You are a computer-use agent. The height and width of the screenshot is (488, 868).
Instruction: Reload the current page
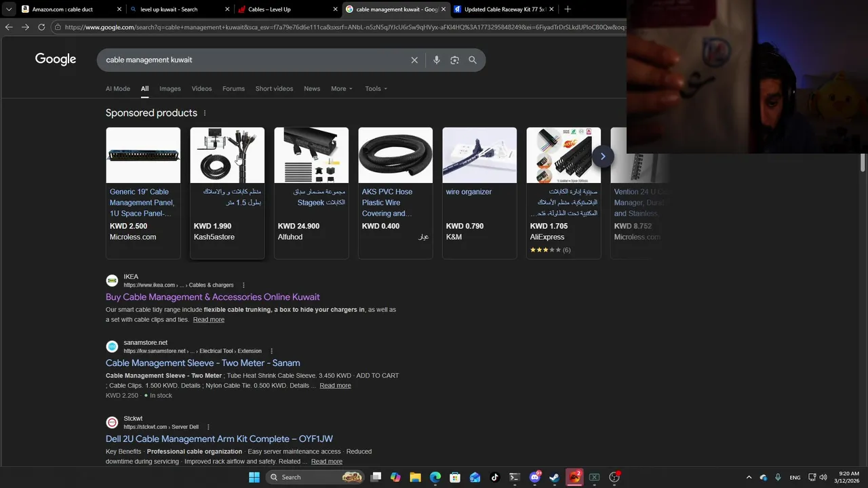click(x=41, y=27)
